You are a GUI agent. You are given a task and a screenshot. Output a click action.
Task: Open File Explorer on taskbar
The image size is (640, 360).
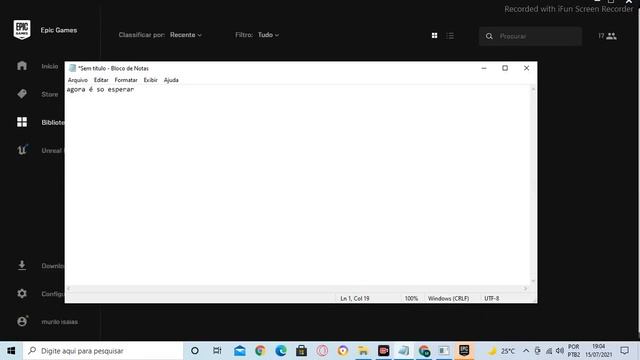[363, 351]
